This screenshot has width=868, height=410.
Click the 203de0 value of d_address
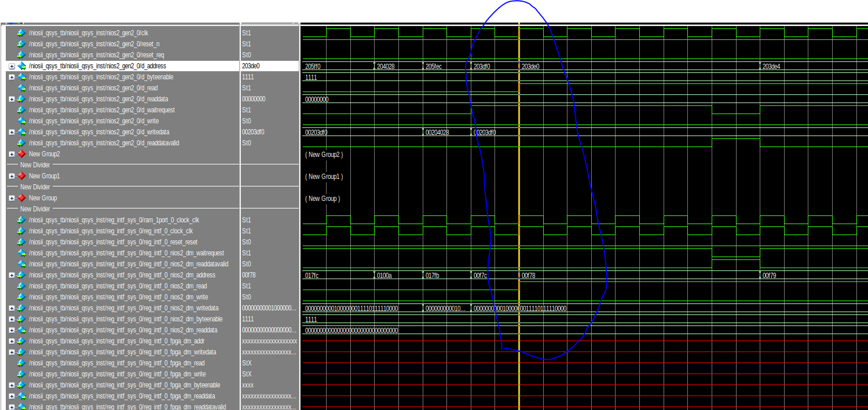click(252, 66)
